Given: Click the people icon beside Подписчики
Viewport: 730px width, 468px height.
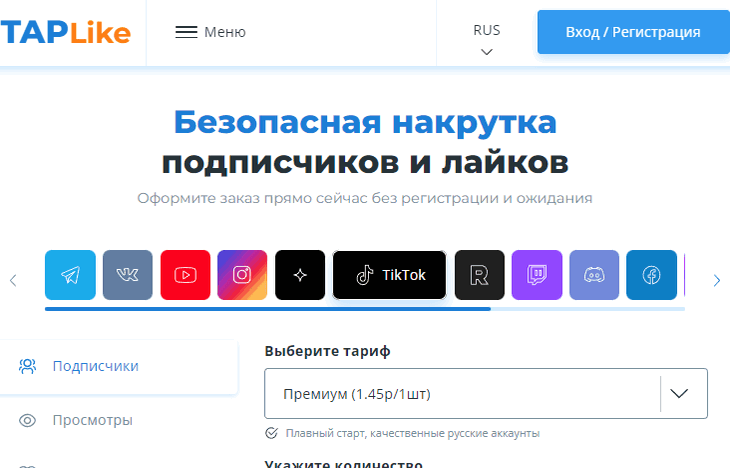Looking at the screenshot, I should (x=27, y=366).
